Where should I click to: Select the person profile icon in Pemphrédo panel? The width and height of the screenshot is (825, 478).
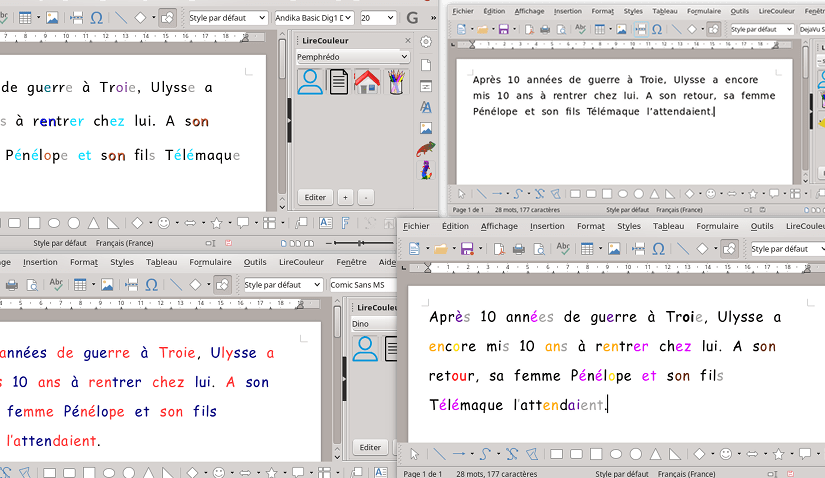311,81
